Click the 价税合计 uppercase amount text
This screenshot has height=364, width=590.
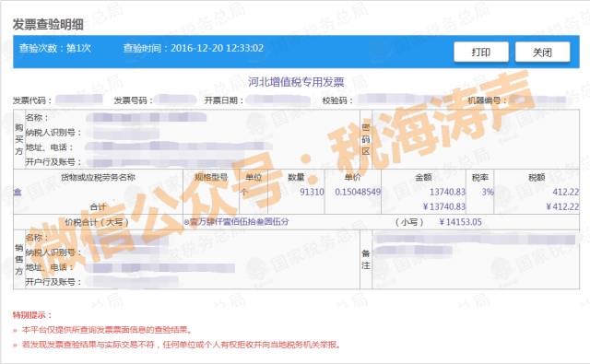click(236, 222)
